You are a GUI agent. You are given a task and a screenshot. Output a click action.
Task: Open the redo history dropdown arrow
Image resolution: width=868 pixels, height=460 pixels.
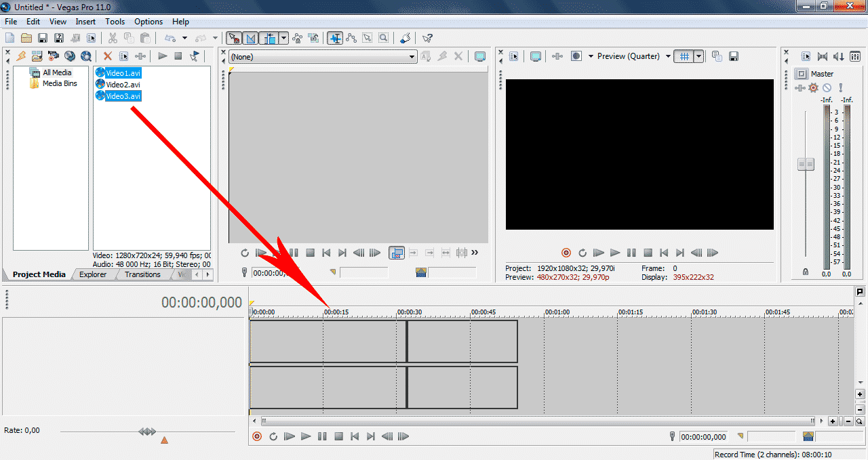(x=216, y=38)
